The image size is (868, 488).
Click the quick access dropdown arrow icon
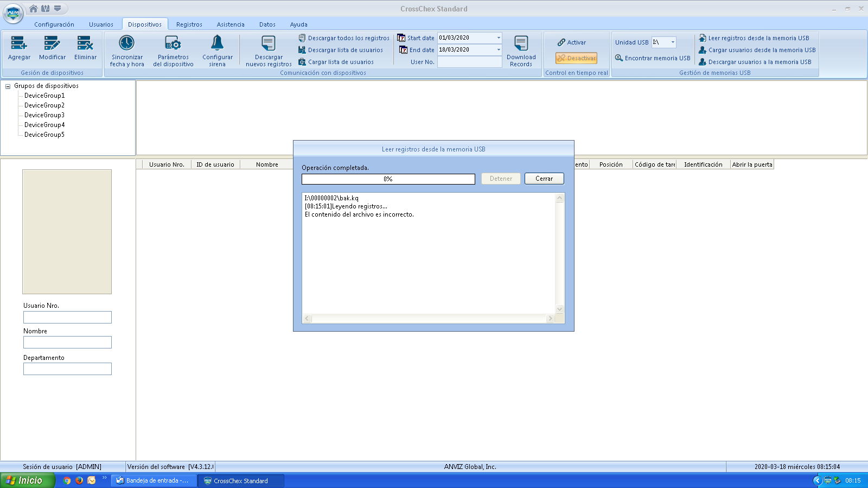58,9
